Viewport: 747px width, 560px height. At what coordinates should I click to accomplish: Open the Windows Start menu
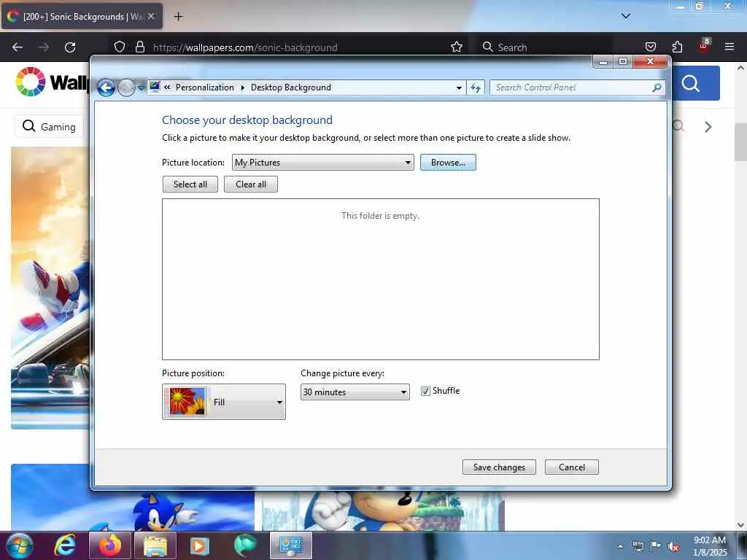[19, 545]
